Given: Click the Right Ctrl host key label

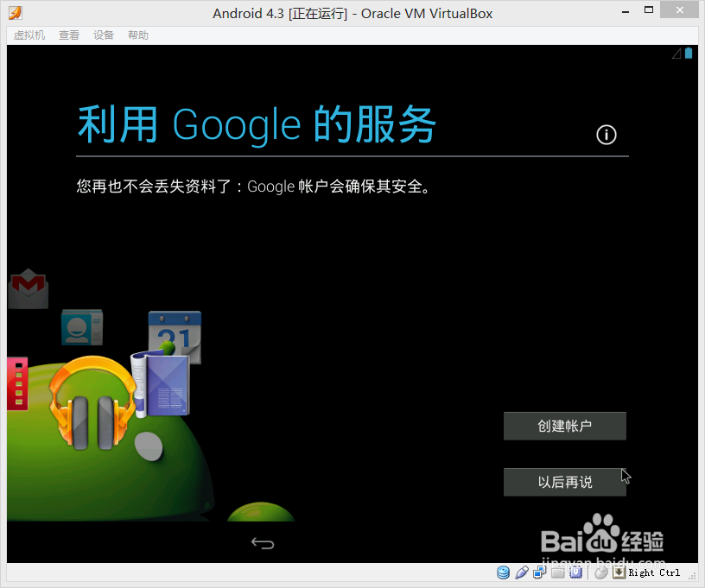Looking at the screenshot, I should tap(654, 572).
